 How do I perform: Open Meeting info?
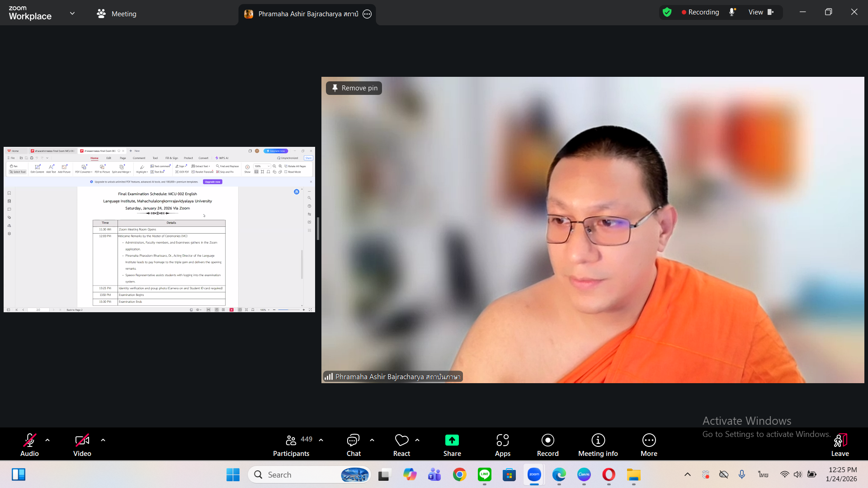(x=598, y=445)
